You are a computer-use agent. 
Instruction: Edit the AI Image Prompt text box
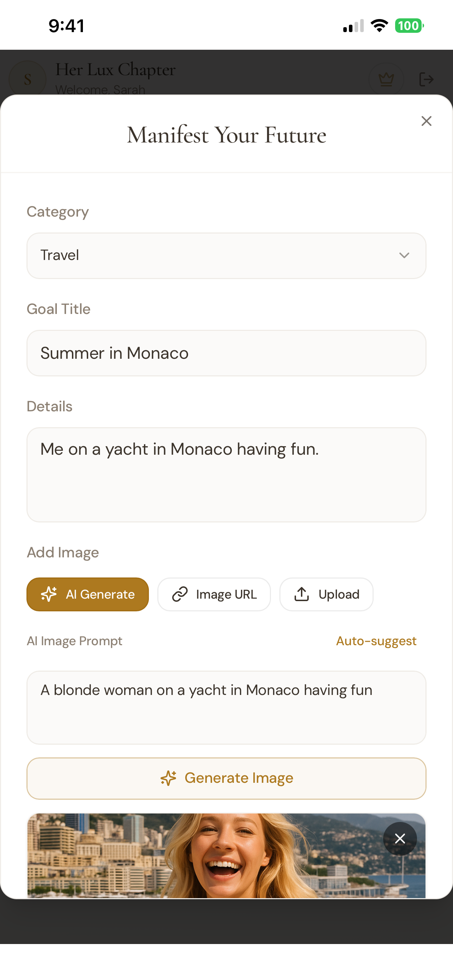(226, 708)
